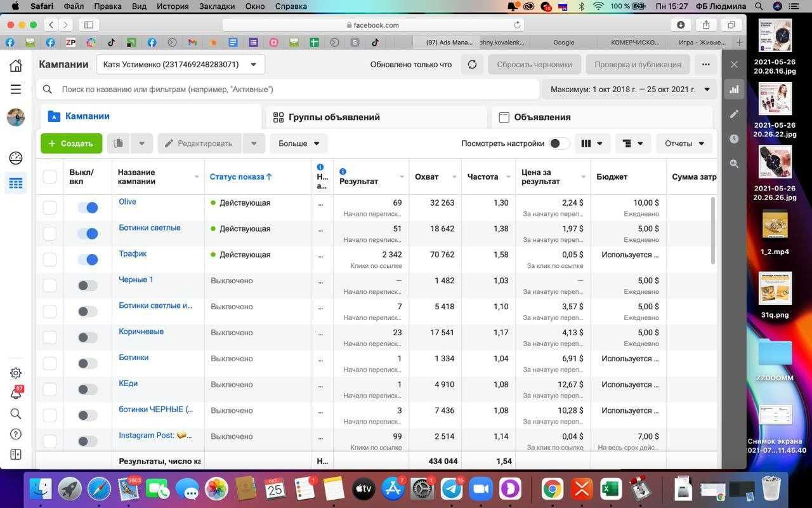The width and height of the screenshot is (812, 508).
Task: Open the Olive campaign link
Action: (128, 202)
